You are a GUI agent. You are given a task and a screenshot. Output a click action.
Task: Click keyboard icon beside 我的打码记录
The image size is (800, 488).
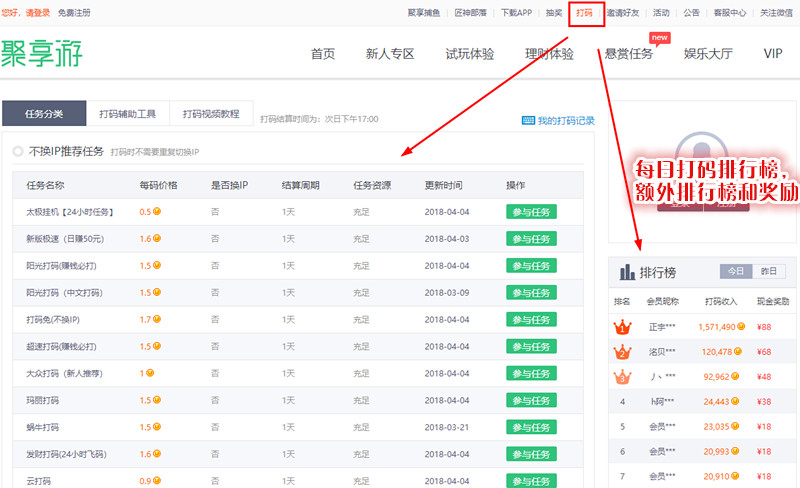528,120
